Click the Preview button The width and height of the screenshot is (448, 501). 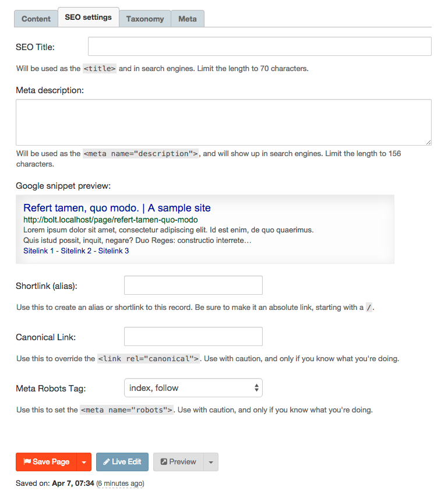(x=178, y=462)
